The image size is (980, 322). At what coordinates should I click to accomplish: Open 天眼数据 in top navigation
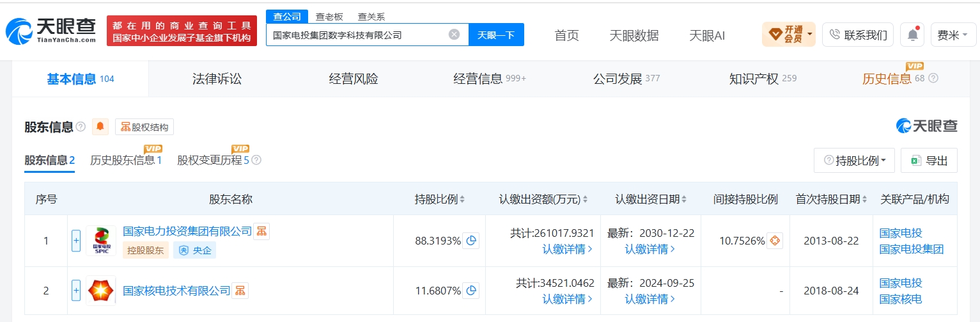(634, 35)
